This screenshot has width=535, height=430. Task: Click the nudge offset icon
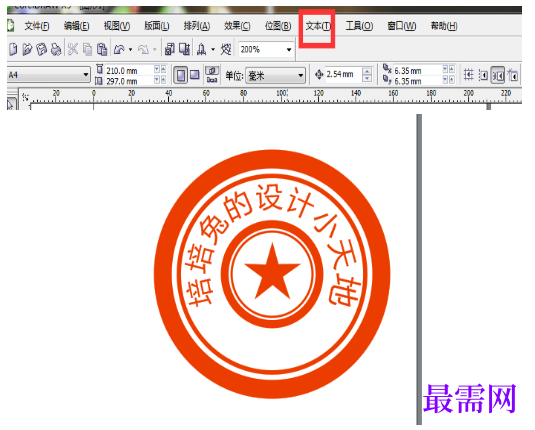[319, 74]
